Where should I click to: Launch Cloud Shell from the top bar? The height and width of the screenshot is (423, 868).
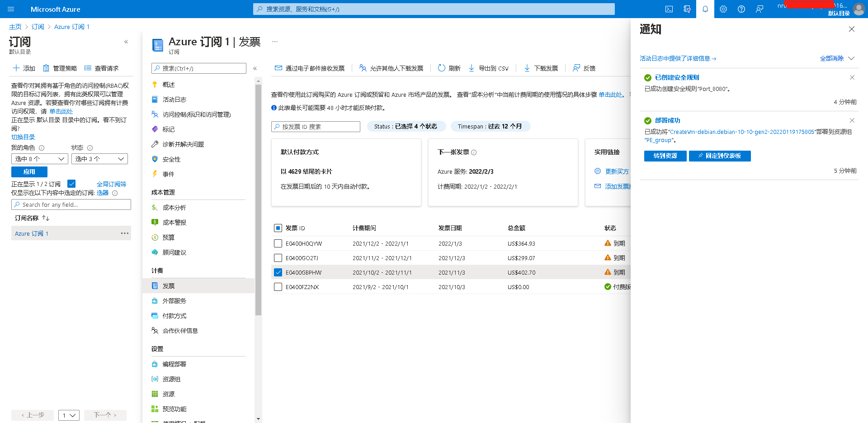(669, 9)
